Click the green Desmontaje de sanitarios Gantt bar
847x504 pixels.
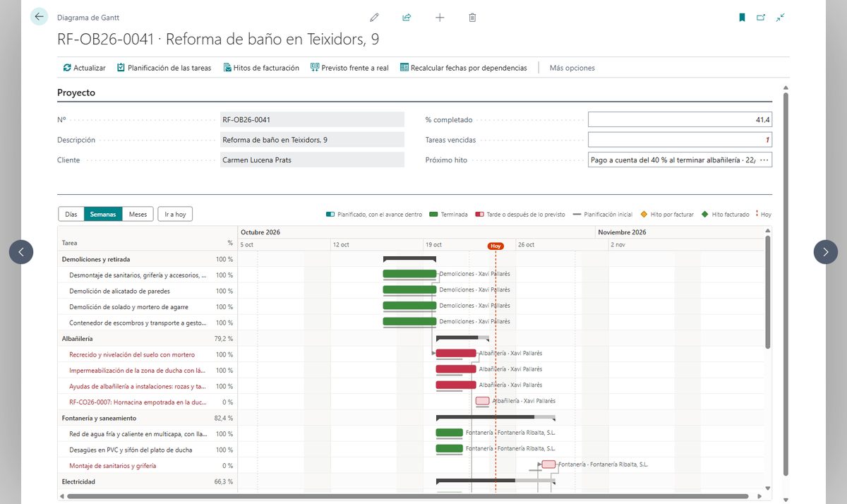pos(409,274)
